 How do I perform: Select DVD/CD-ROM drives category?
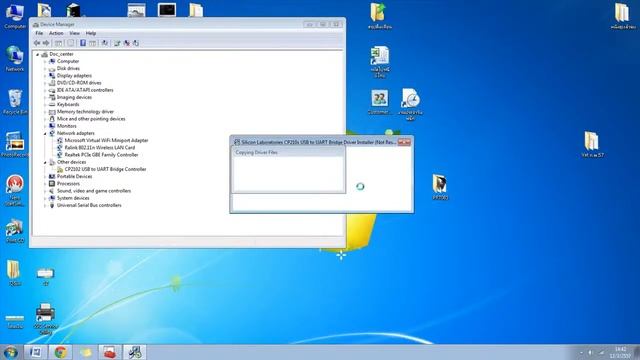coord(79,83)
